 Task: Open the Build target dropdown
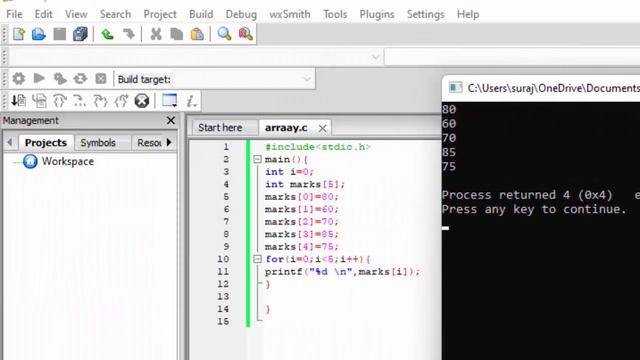pyautogui.click(x=307, y=79)
